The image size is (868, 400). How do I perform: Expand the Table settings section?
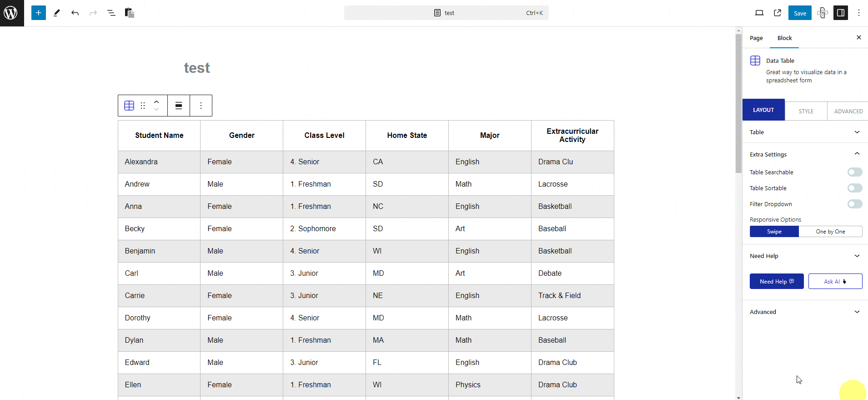(805, 132)
